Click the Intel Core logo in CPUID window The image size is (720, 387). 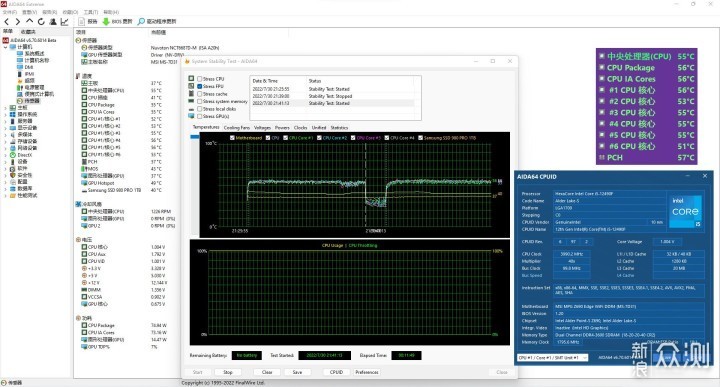[x=685, y=211]
